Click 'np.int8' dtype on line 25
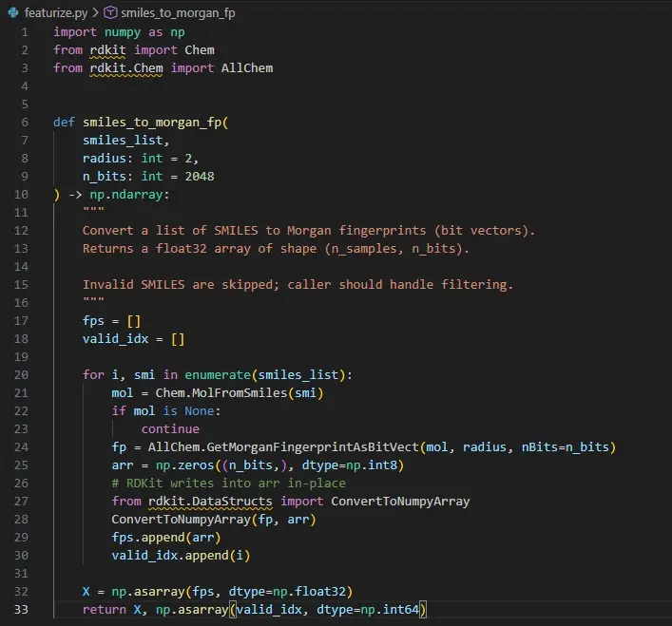 (372, 465)
